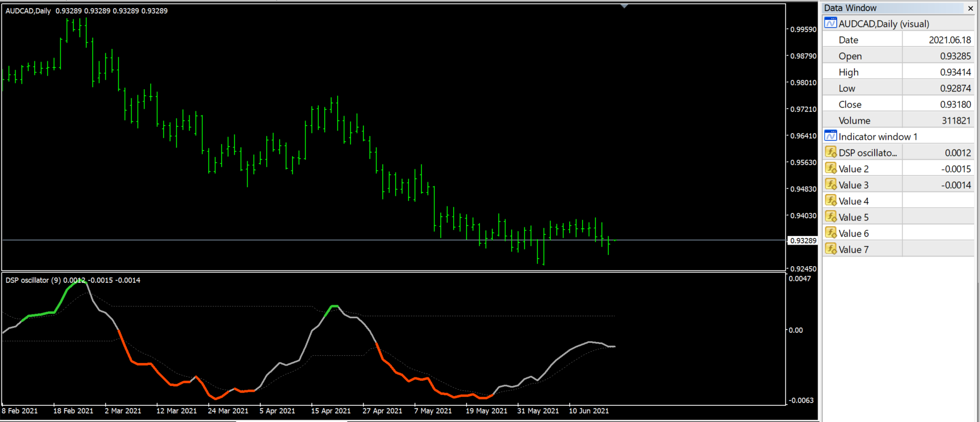This screenshot has width=980, height=422.
Task: Click the DSP oscillator value 0.0012
Action: coord(958,153)
